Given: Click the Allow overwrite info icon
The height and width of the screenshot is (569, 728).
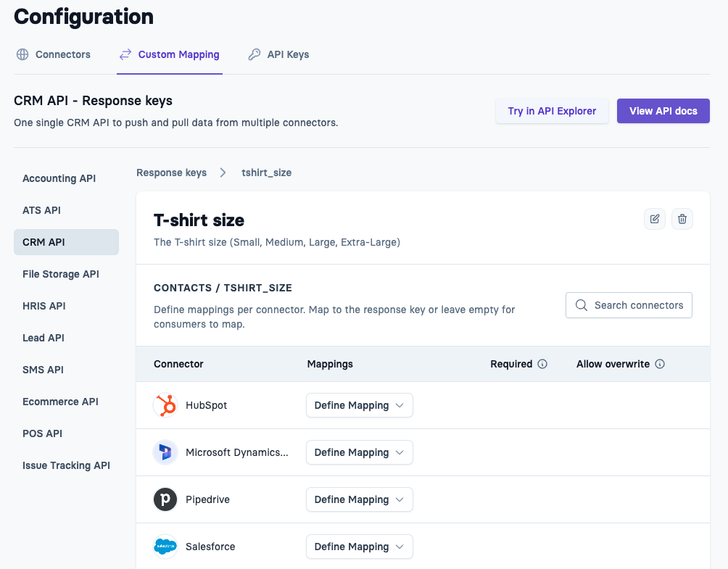Looking at the screenshot, I should tap(660, 364).
